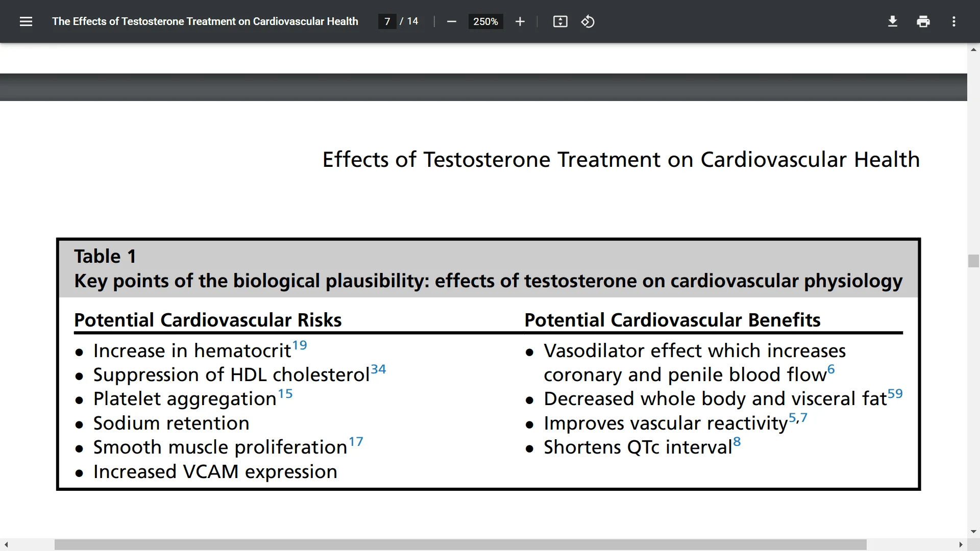Screen dimensions: 980x551
Task: Follow reference 15 on platelet aggregation
Action: [285, 394]
